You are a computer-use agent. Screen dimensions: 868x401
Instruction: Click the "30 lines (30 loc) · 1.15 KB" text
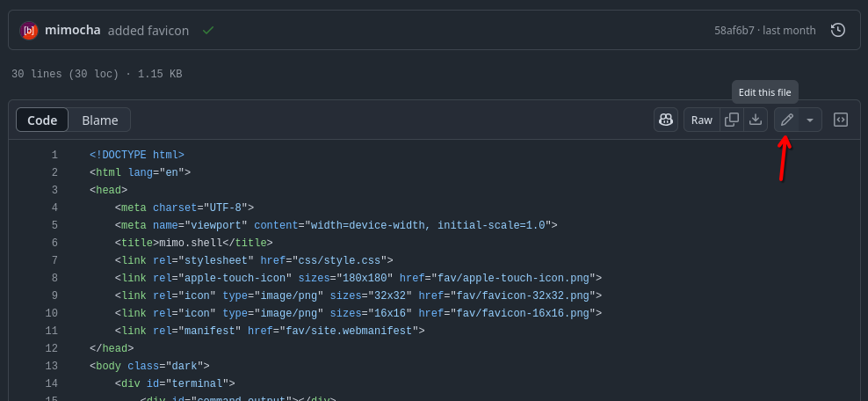97,74
